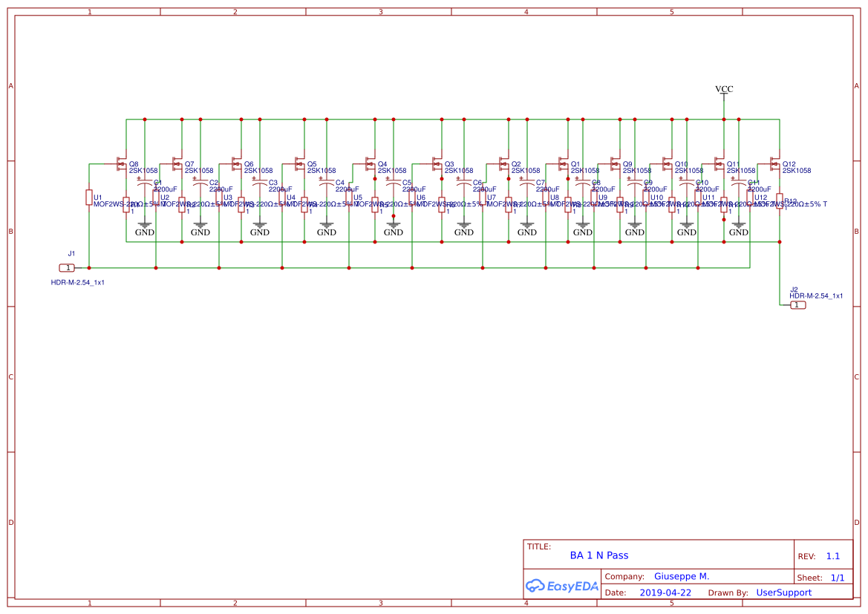Select the Q8 MOSFET transistor symbol
Viewport: 868px width, 614px height.
pyautogui.click(x=121, y=163)
